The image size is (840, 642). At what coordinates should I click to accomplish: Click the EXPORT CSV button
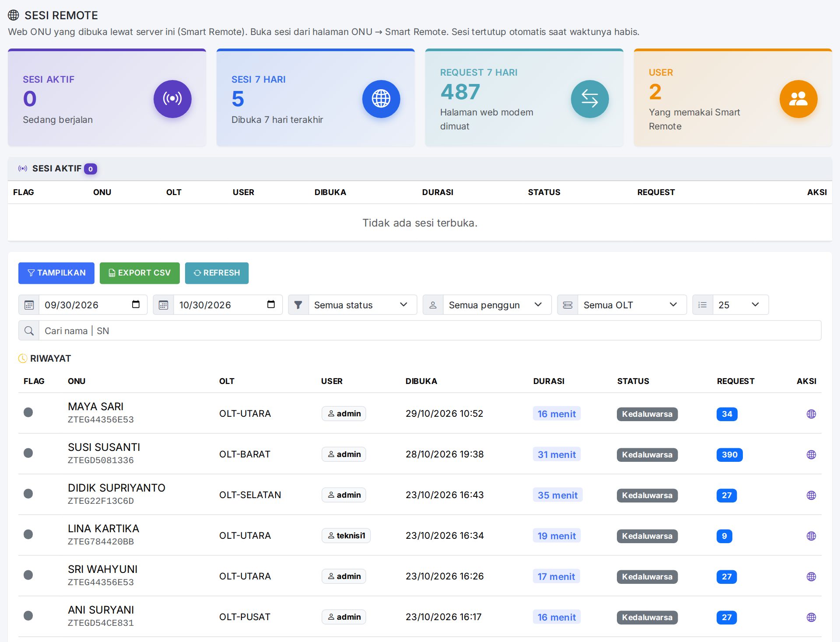[140, 273]
